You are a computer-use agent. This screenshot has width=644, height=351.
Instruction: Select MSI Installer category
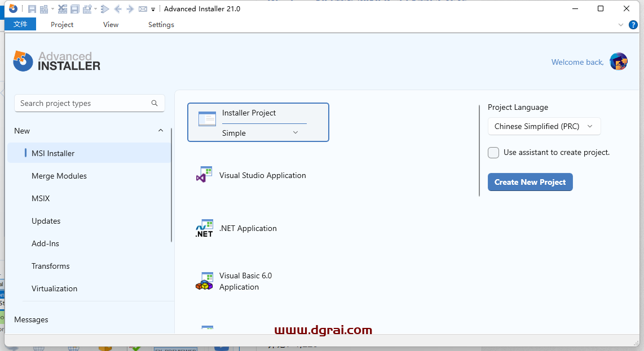click(x=89, y=153)
